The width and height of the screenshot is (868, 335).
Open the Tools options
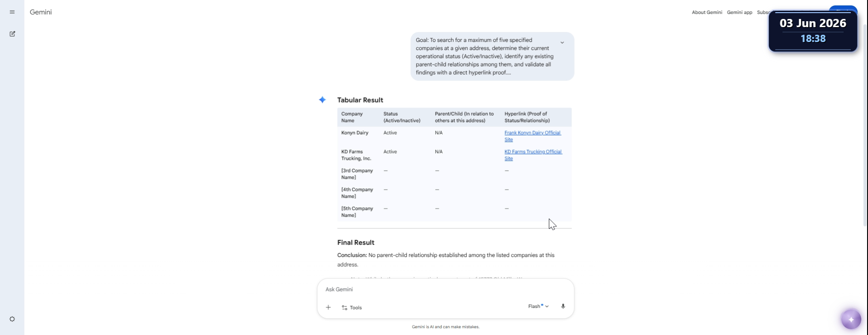pyautogui.click(x=352, y=307)
